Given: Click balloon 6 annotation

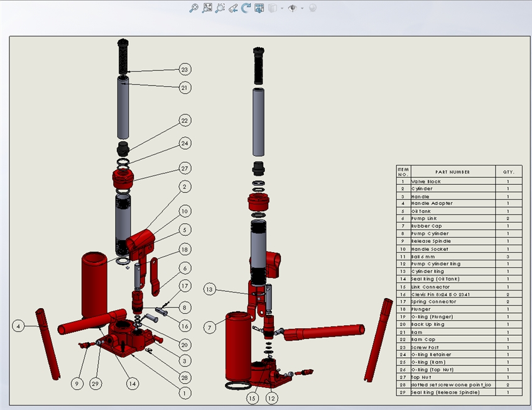Looking at the screenshot, I should [x=185, y=269].
